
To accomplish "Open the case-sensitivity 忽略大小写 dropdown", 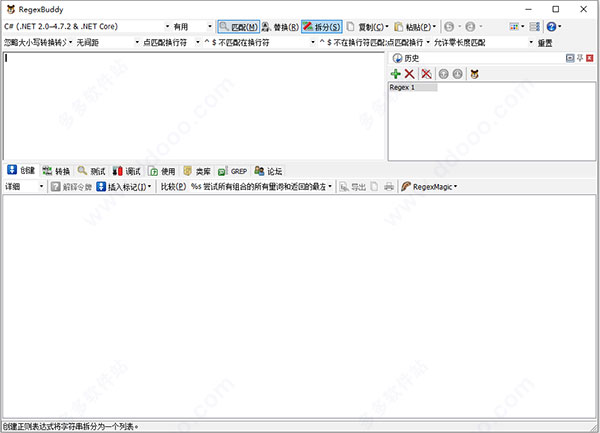I will [x=38, y=42].
